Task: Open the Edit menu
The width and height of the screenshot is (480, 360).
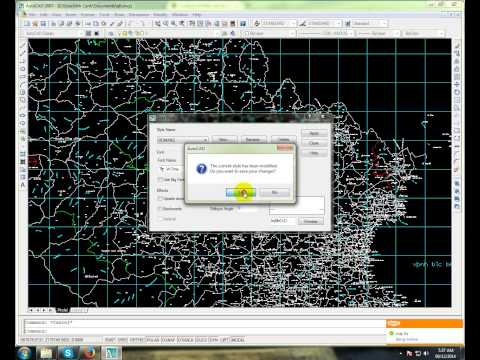Action: pos(44,15)
